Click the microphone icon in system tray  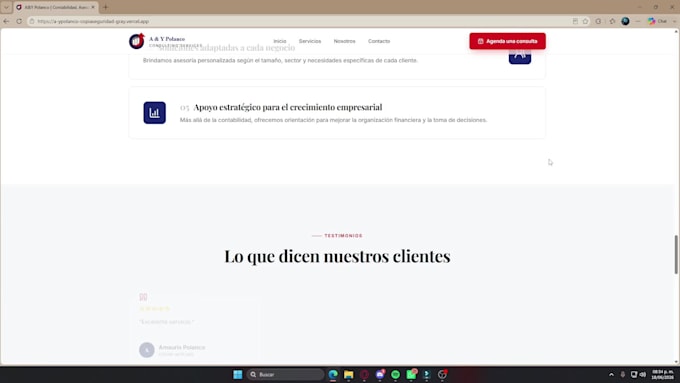(623, 374)
